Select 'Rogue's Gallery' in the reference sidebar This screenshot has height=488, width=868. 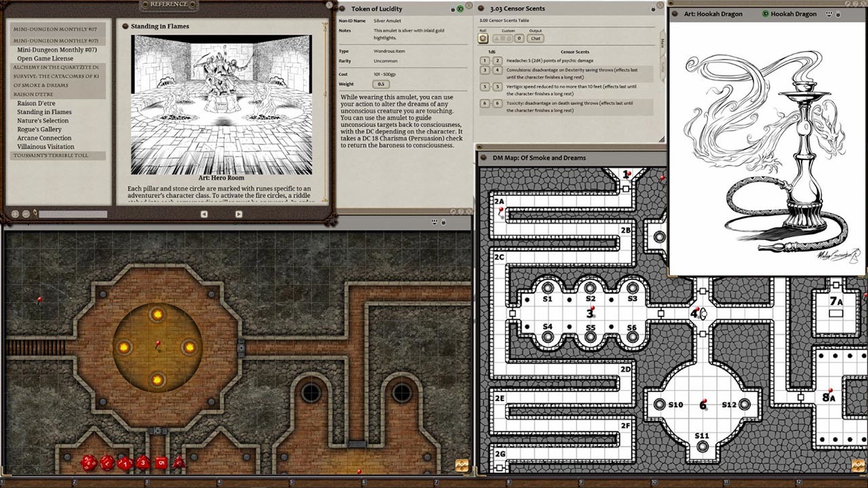pyautogui.click(x=41, y=129)
